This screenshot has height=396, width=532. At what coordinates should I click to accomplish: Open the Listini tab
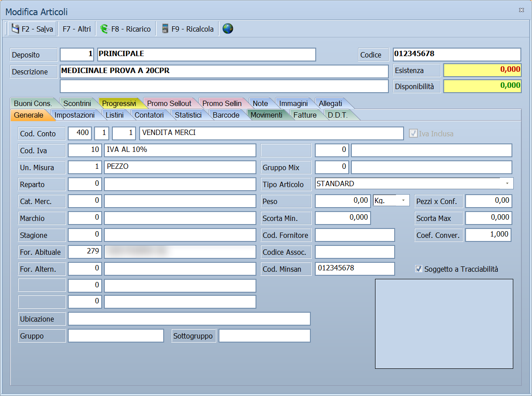tap(115, 115)
